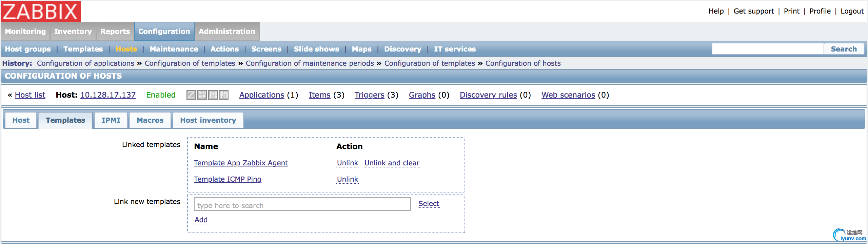Viewport: 868px width, 244px height.
Task: Click the top search input field
Action: pos(768,49)
